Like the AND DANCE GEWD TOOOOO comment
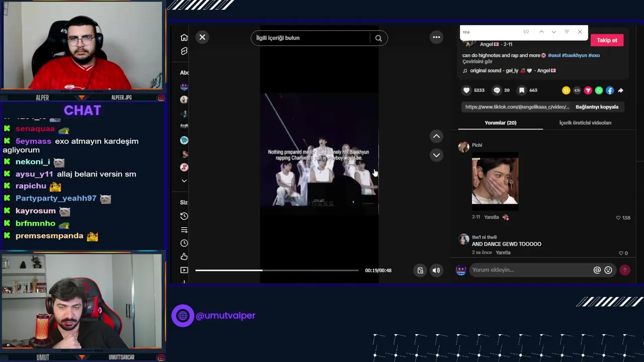Screen dimensions: 644x362 point(620,253)
